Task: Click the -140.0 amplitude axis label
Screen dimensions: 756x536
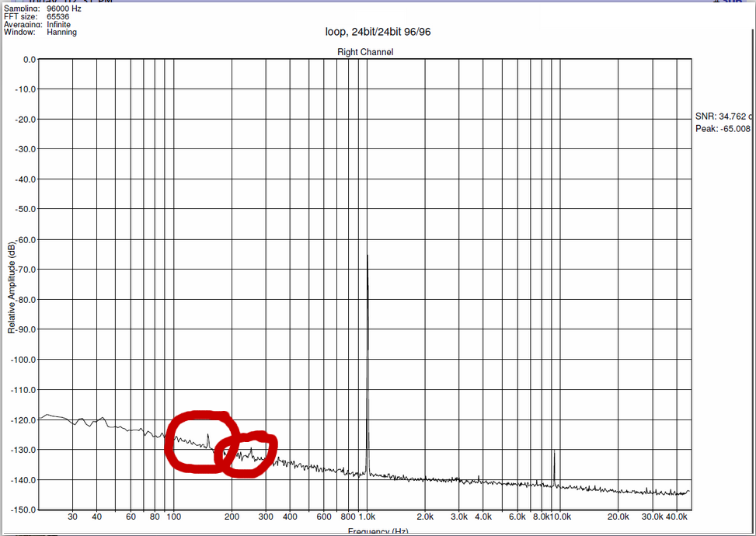Action: coord(23,479)
